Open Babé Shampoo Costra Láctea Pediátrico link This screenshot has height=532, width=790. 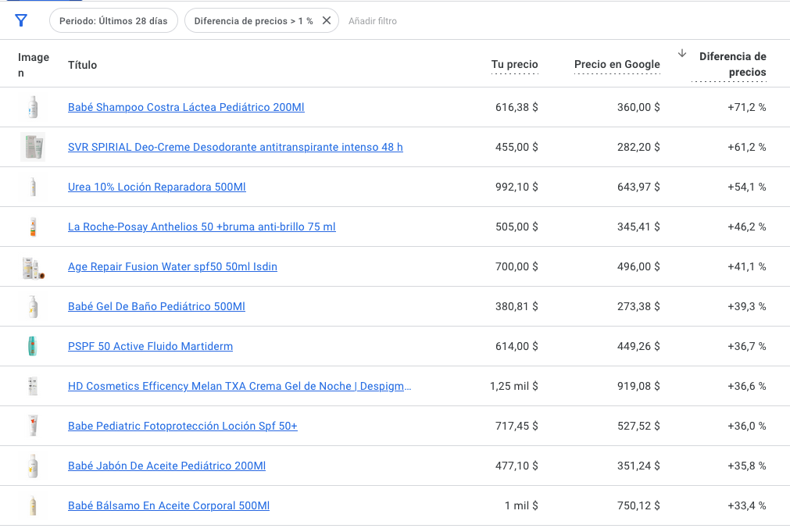click(186, 107)
